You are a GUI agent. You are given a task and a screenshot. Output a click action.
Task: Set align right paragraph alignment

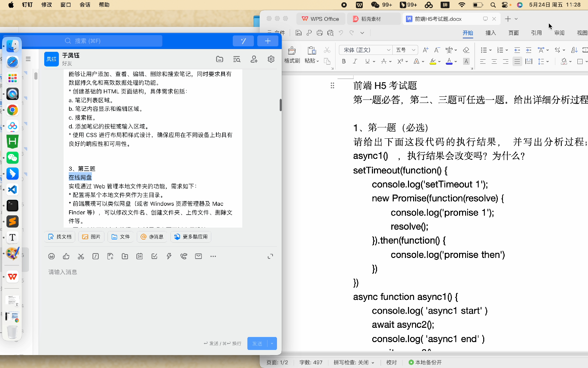coord(506,61)
